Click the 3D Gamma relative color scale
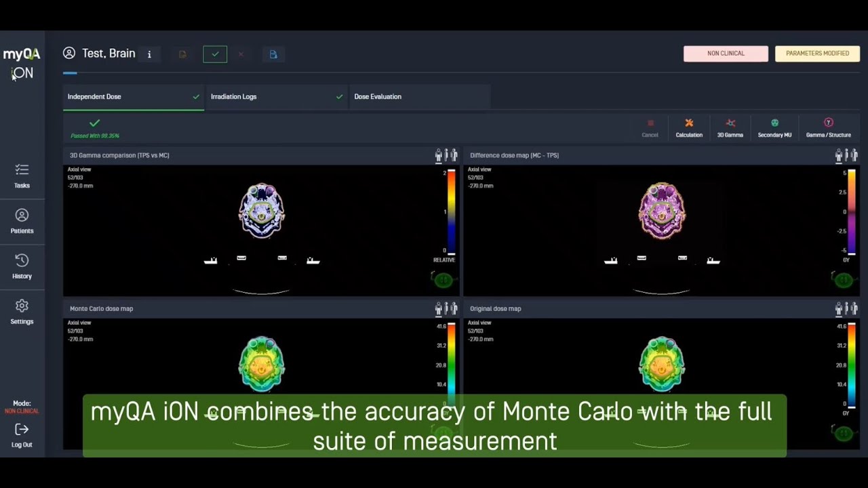 [452, 212]
